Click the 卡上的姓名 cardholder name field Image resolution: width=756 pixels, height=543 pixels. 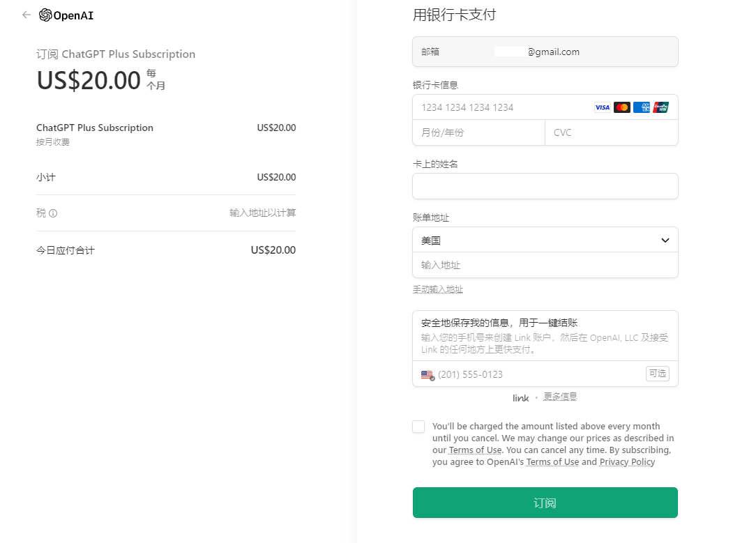pos(545,186)
